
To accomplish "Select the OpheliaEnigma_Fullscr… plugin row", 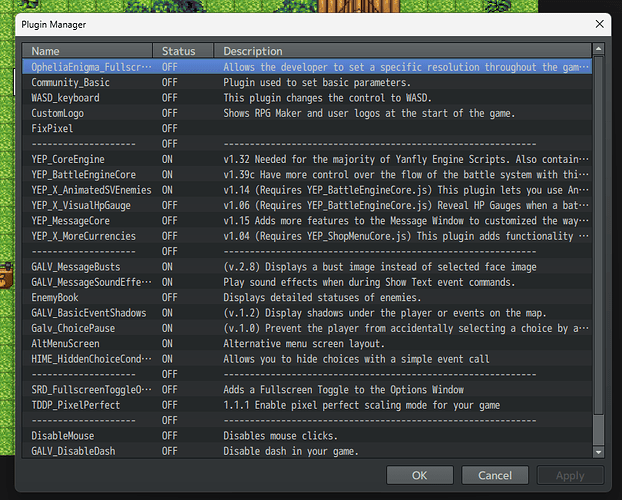I will (307, 67).
